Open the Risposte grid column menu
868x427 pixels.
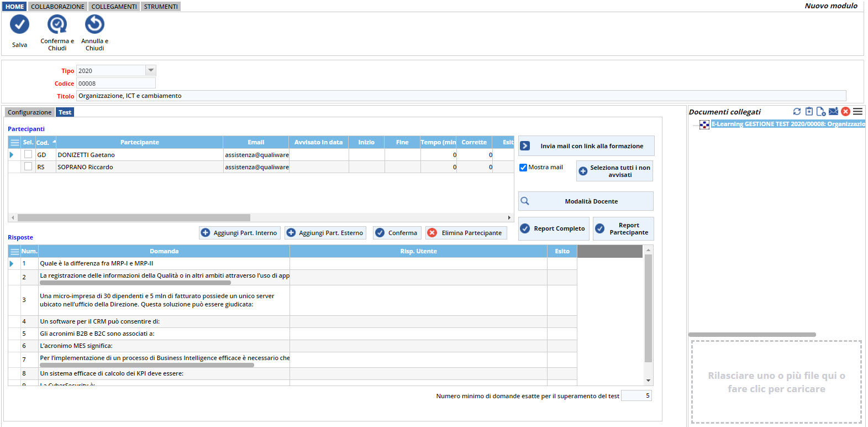[x=15, y=252]
